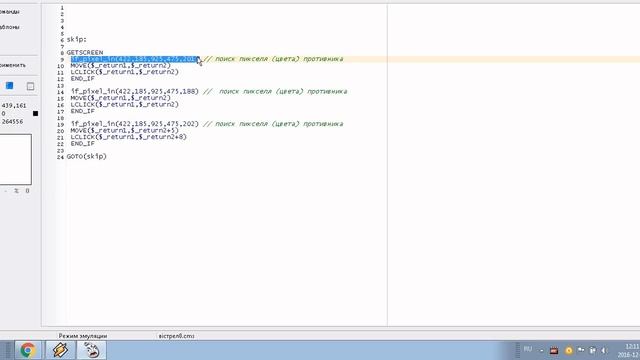
Task: Click END_IF on line 17
Action: (x=82, y=111)
